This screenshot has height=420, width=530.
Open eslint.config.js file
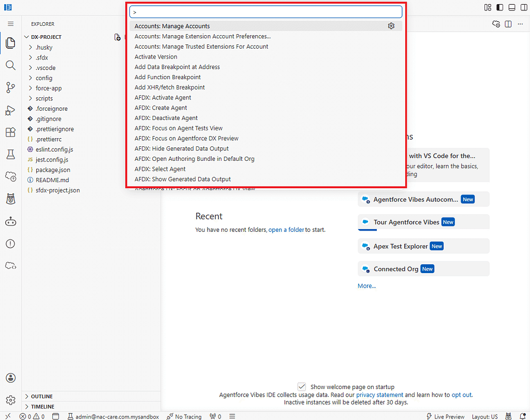54,149
